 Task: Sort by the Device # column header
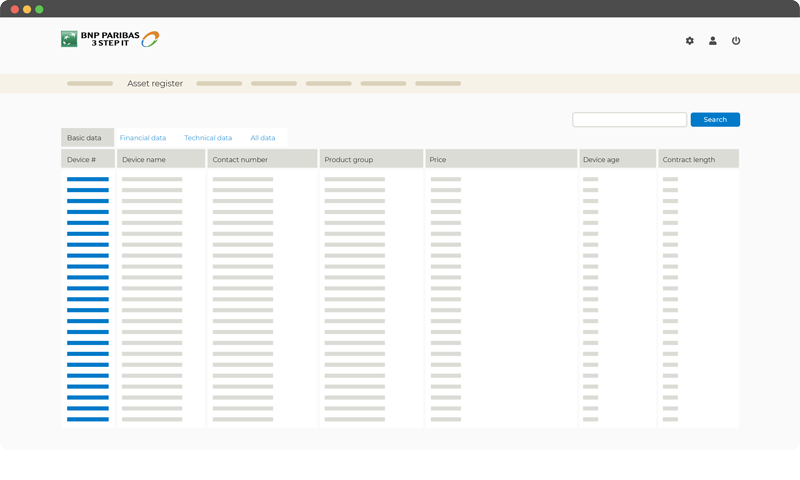(x=82, y=160)
